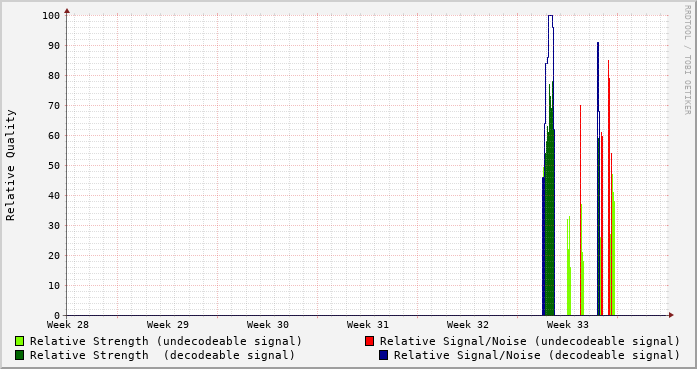
Task: Click the dark green decodeable strength swatch
Action: pos(20,355)
